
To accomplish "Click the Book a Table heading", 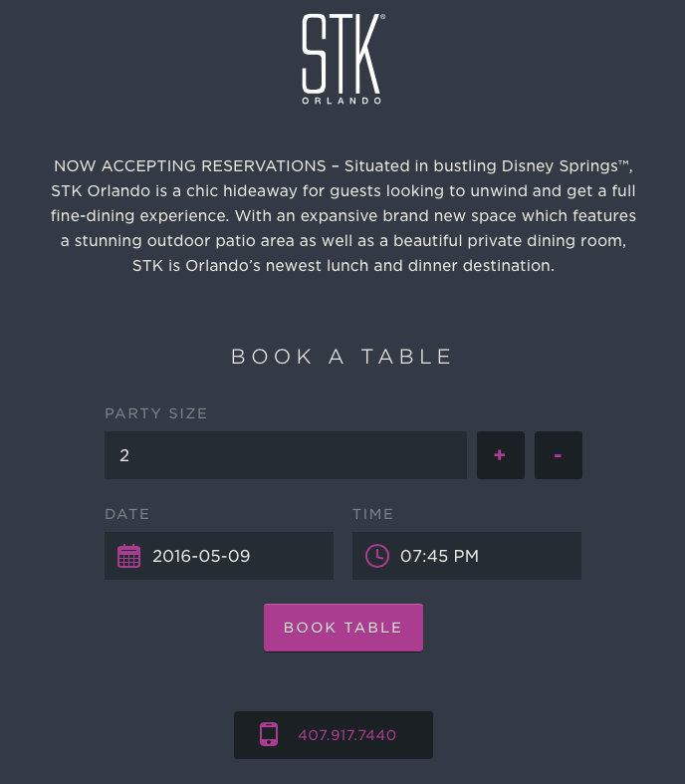I will point(342,357).
